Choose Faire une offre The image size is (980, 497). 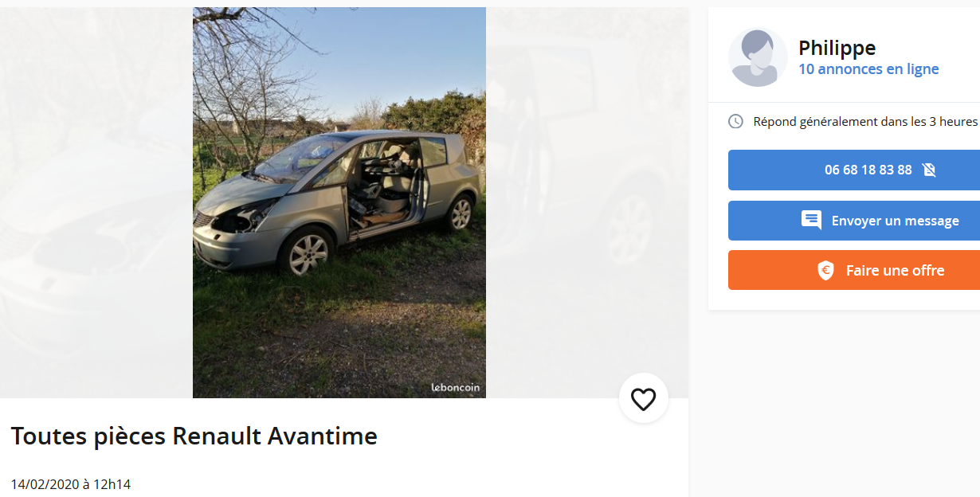click(854, 270)
